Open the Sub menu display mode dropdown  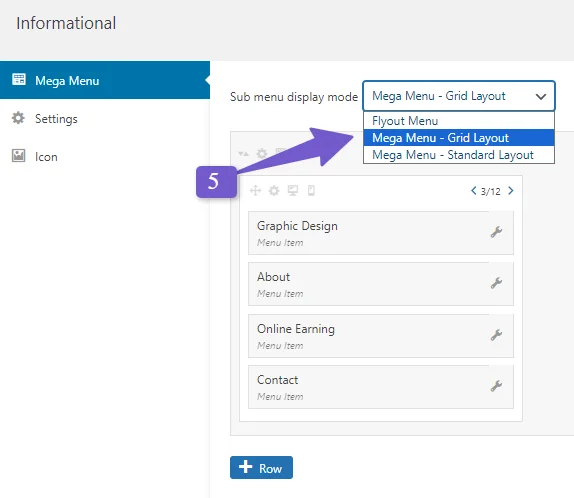click(459, 96)
